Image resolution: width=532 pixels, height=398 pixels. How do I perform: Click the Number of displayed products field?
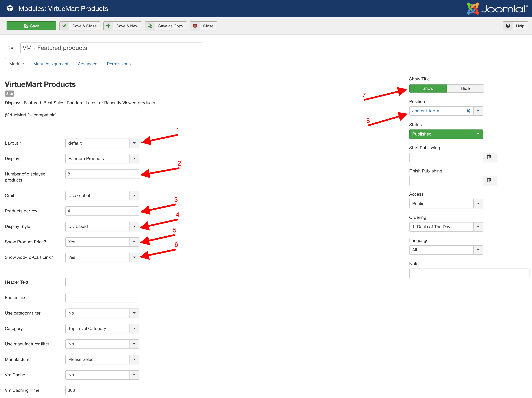(102, 174)
